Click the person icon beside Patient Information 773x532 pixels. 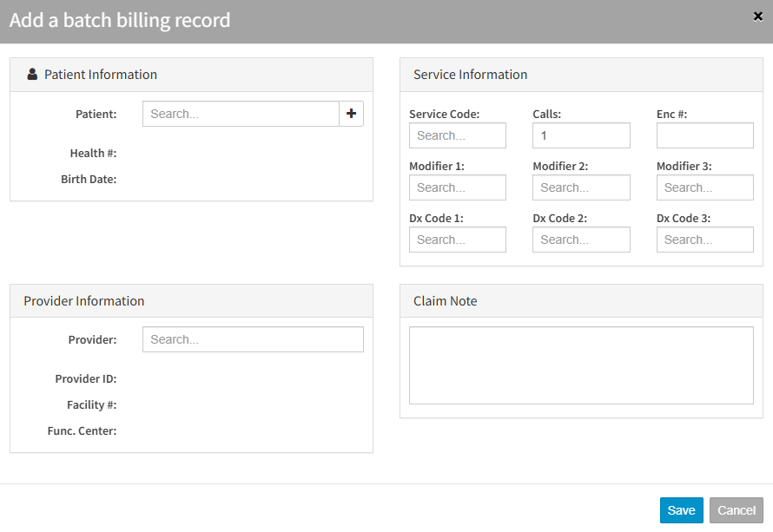32,75
